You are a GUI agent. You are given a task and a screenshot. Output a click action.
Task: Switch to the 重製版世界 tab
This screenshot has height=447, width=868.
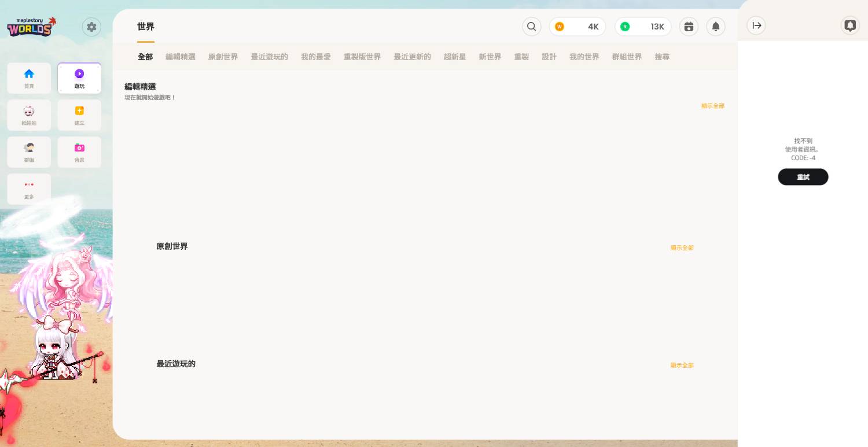click(x=362, y=57)
